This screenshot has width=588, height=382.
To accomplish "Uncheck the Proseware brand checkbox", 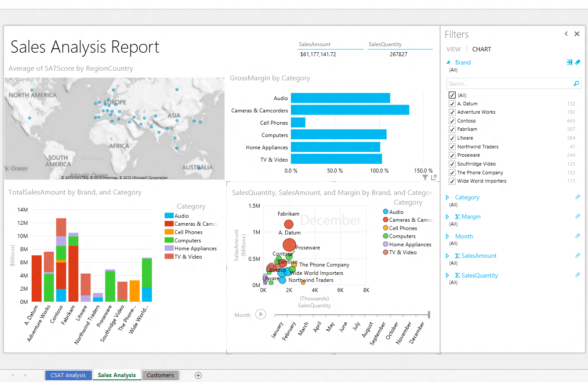I will (452, 155).
